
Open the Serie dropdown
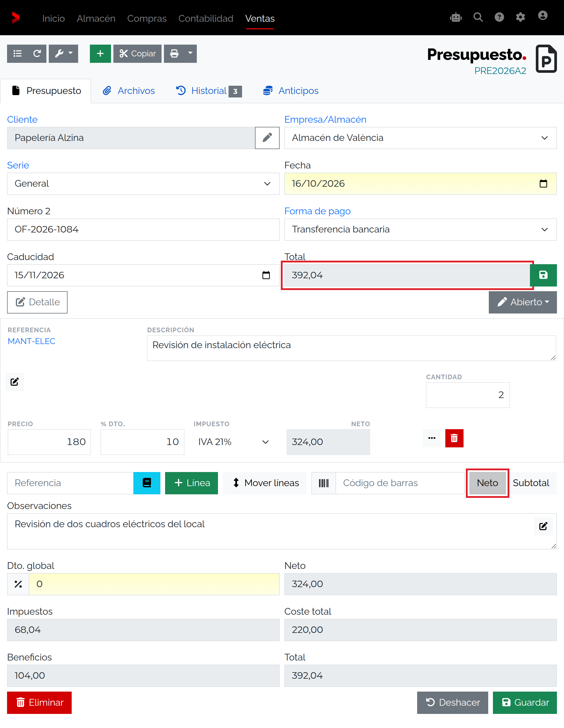point(143,184)
